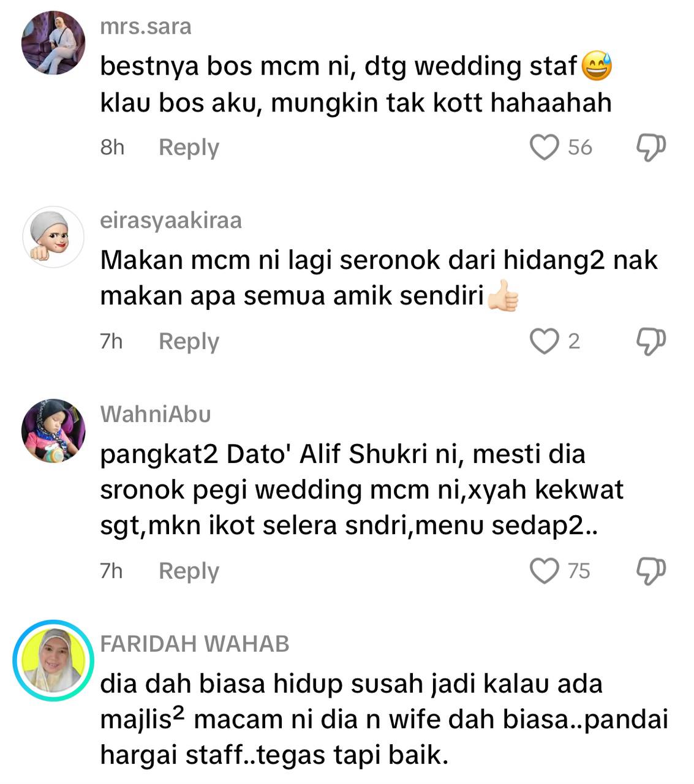
Task: Tap the heart on eirasyaakiraa's comment
Action: tap(544, 341)
